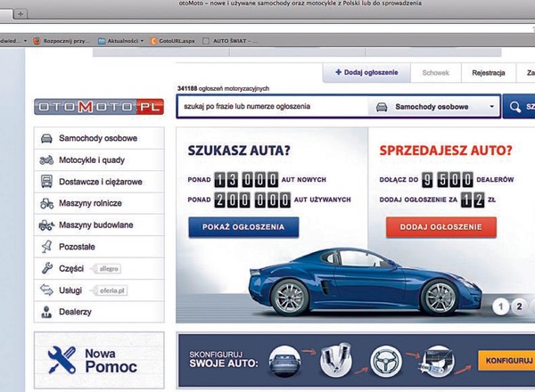Click the construction machine icon for Maszyny budowlane
The image size is (535, 392).
coord(46,225)
